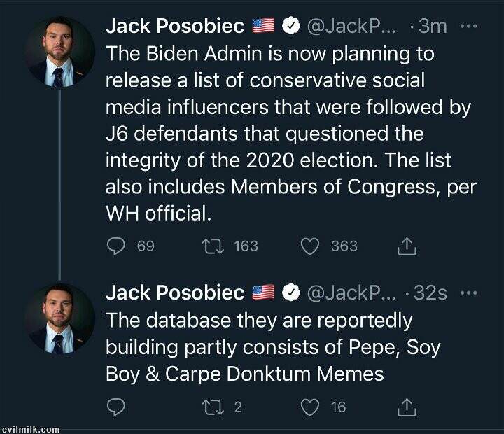
Task: Reply to the second tweet about the database
Action: 118,407
